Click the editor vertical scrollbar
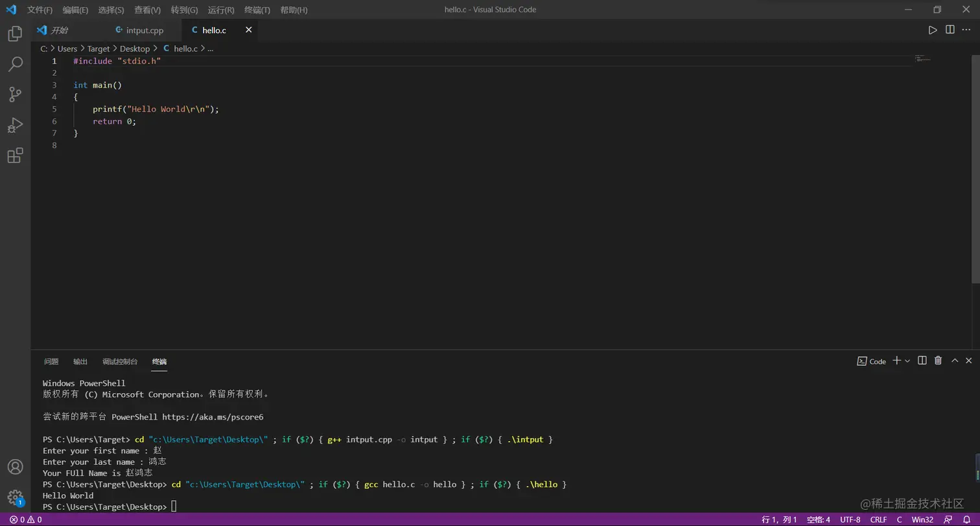The width and height of the screenshot is (980, 526). tap(976, 169)
